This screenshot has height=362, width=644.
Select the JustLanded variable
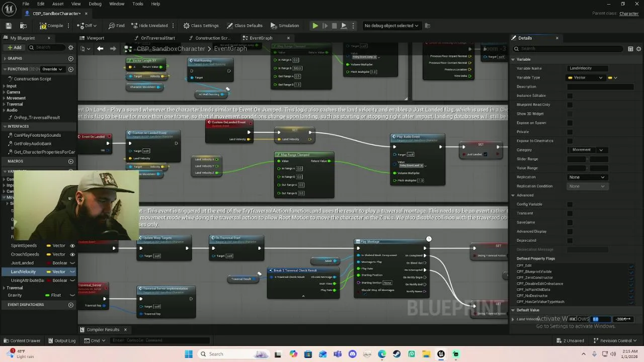[x=22, y=263]
